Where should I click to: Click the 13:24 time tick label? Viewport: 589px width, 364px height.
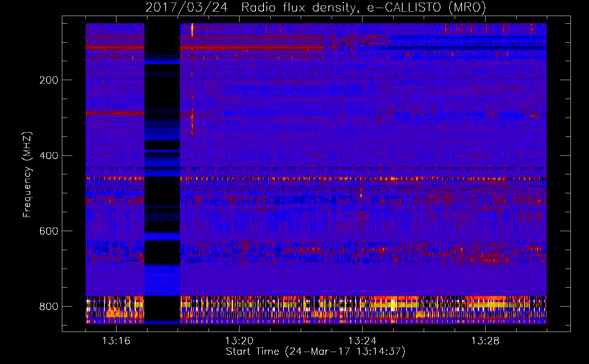[362, 341]
